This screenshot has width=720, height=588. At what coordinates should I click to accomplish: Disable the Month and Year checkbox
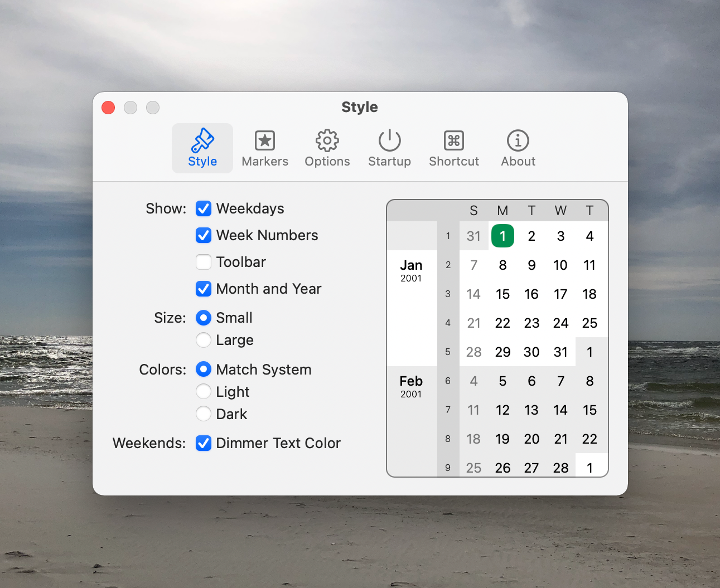(204, 289)
